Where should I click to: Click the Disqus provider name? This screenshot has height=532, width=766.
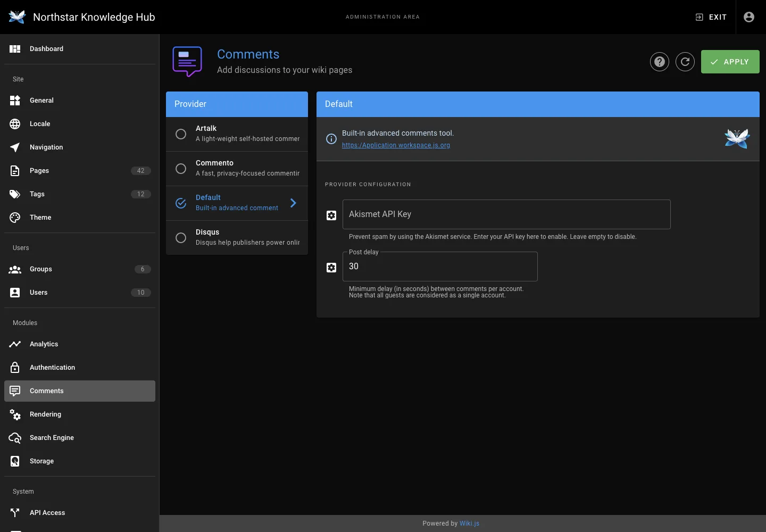tap(207, 232)
